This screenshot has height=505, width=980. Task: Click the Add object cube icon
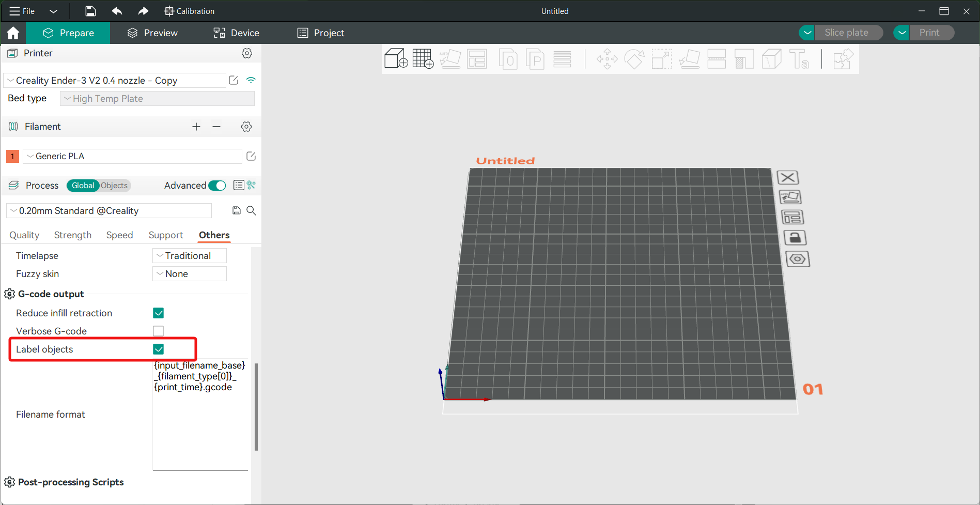(x=396, y=59)
